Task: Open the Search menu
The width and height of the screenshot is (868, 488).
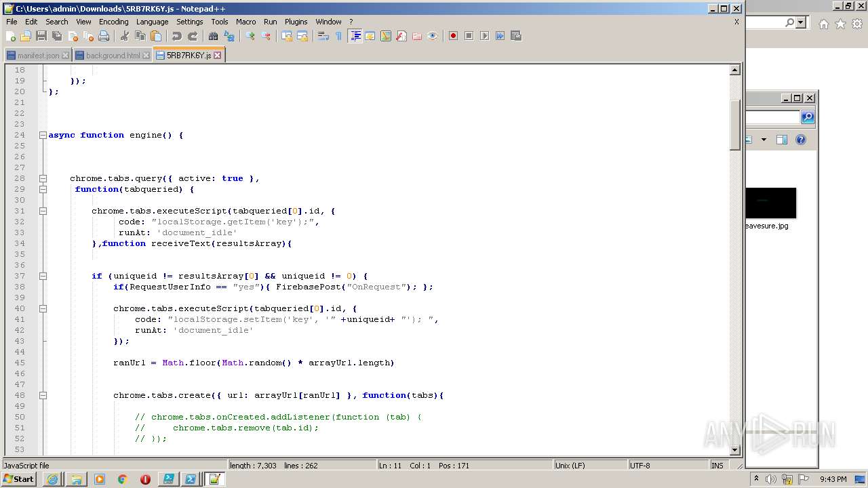Action: pos(57,22)
